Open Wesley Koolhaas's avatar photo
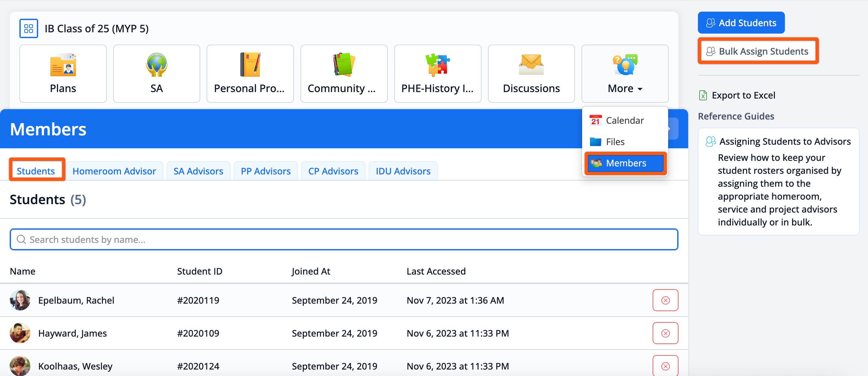The width and height of the screenshot is (868, 376). click(20, 366)
